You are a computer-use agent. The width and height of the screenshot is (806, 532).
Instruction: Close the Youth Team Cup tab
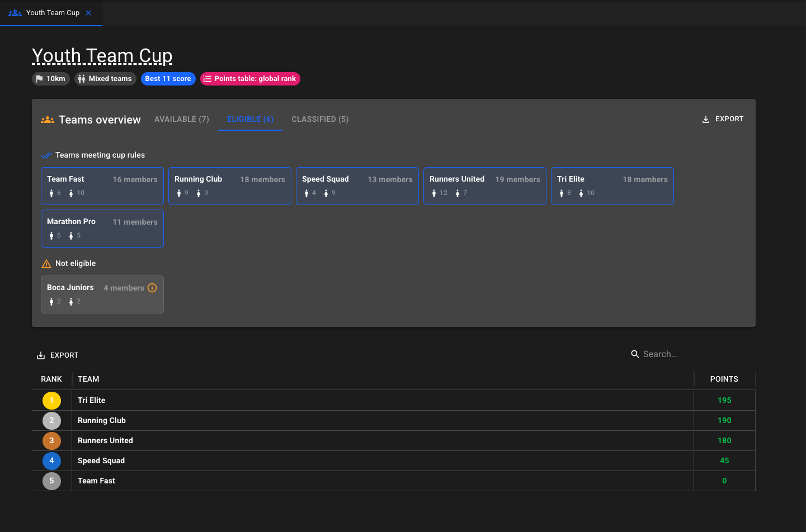click(88, 13)
